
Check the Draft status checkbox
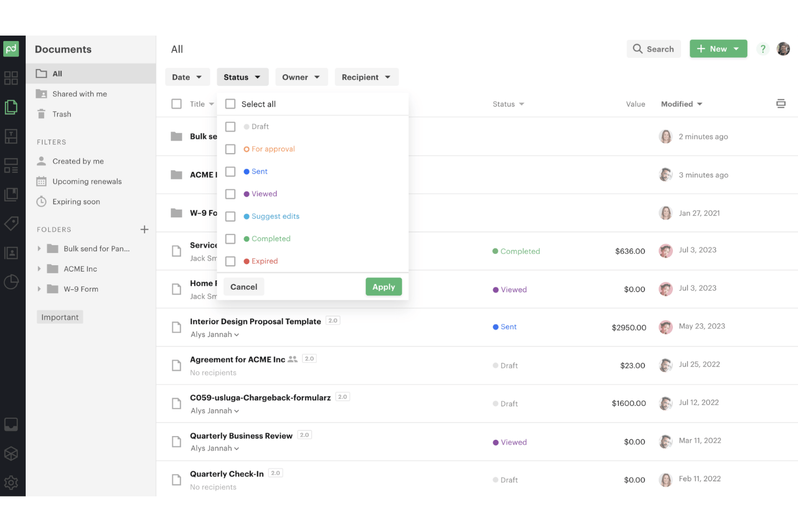click(230, 127)
